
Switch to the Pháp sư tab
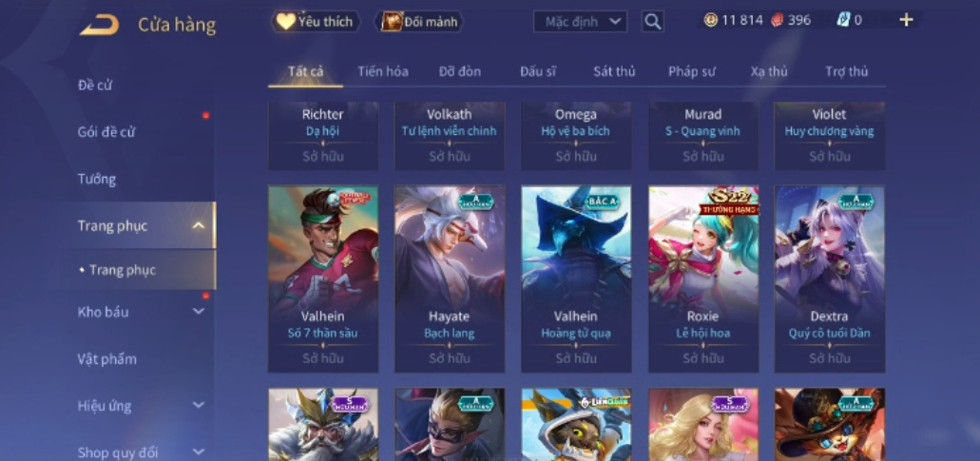tap(691, 71)
